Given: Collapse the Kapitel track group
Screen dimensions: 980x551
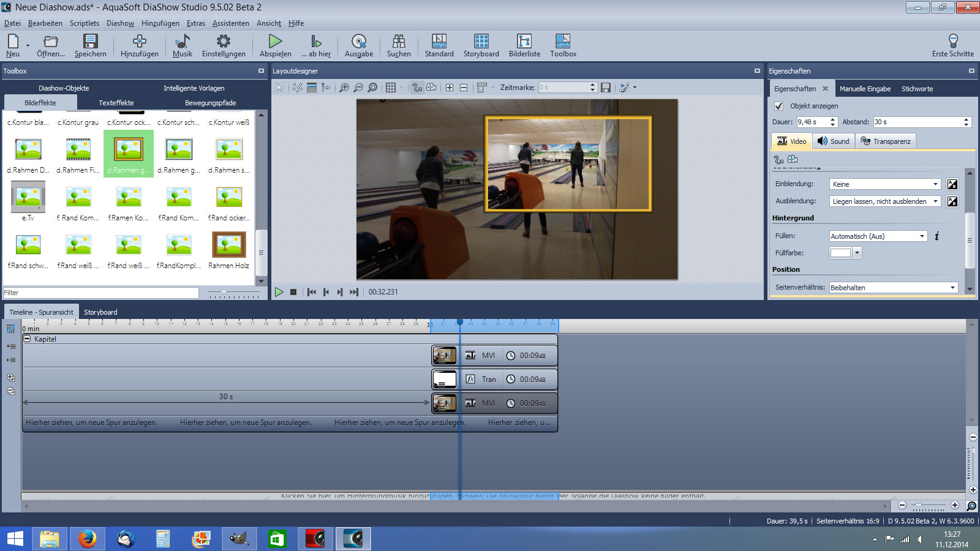Looking at the screenshot, I should pos(28,339).
